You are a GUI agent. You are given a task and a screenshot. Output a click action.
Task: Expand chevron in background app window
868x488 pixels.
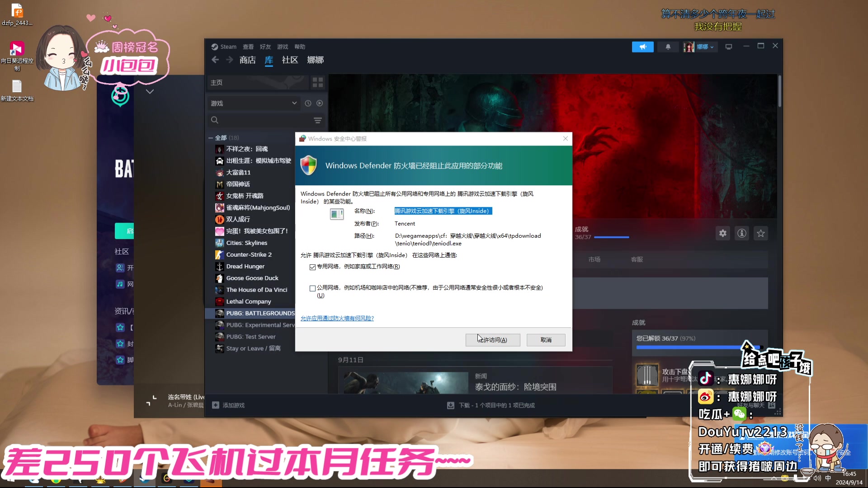(x=150, y=91)
